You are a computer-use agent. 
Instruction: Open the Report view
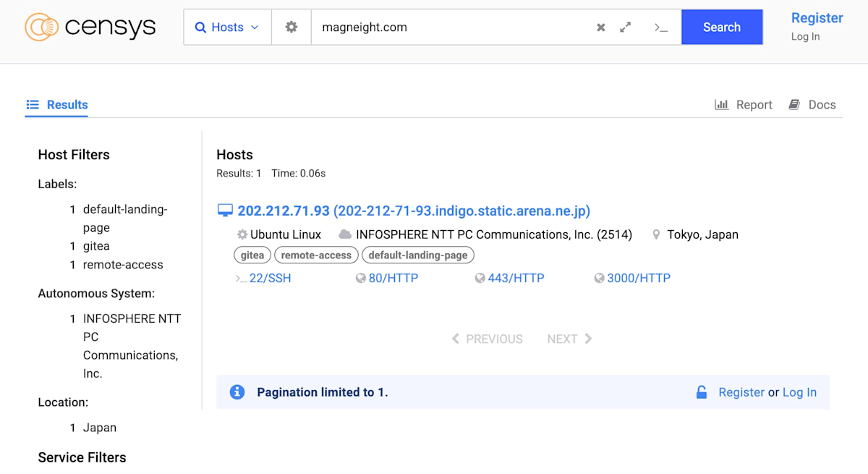(744, 105)
